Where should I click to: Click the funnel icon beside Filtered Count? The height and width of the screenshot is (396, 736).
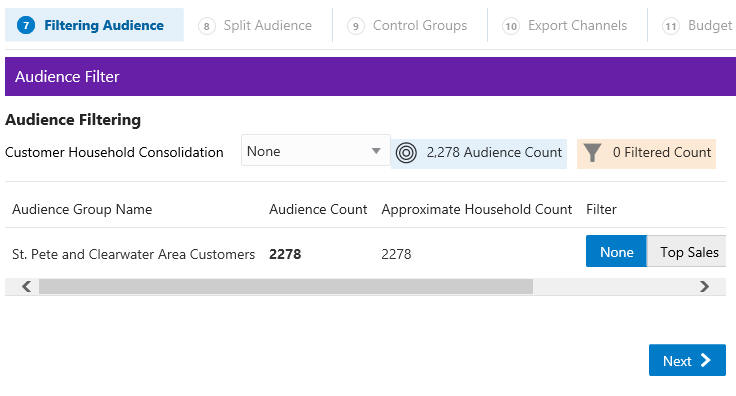[592, 152]
